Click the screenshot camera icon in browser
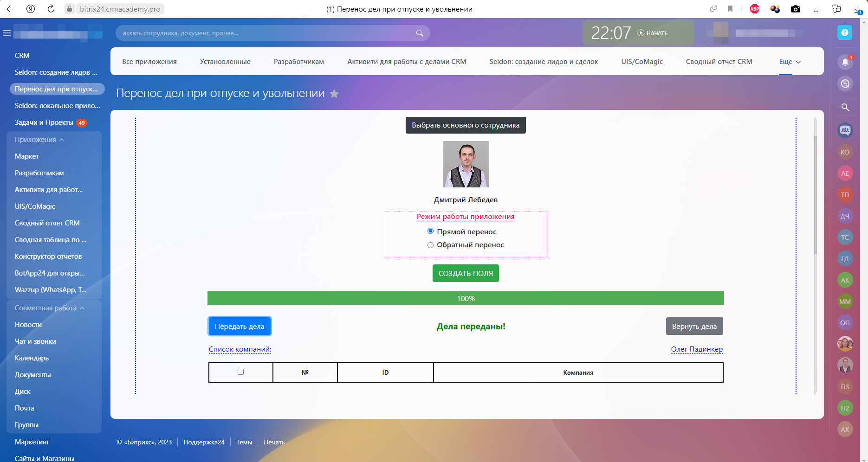Image resolution: width=868 pixels, height=462 pixels. (796, 9)
